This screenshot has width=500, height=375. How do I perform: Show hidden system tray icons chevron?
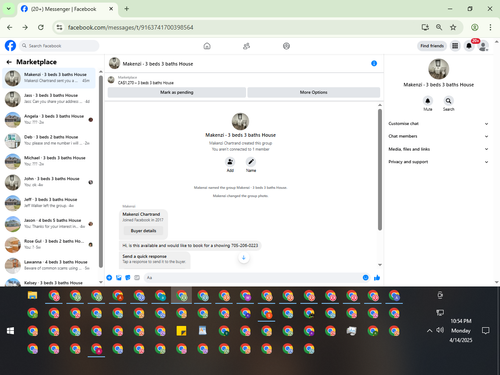[429, 331]
